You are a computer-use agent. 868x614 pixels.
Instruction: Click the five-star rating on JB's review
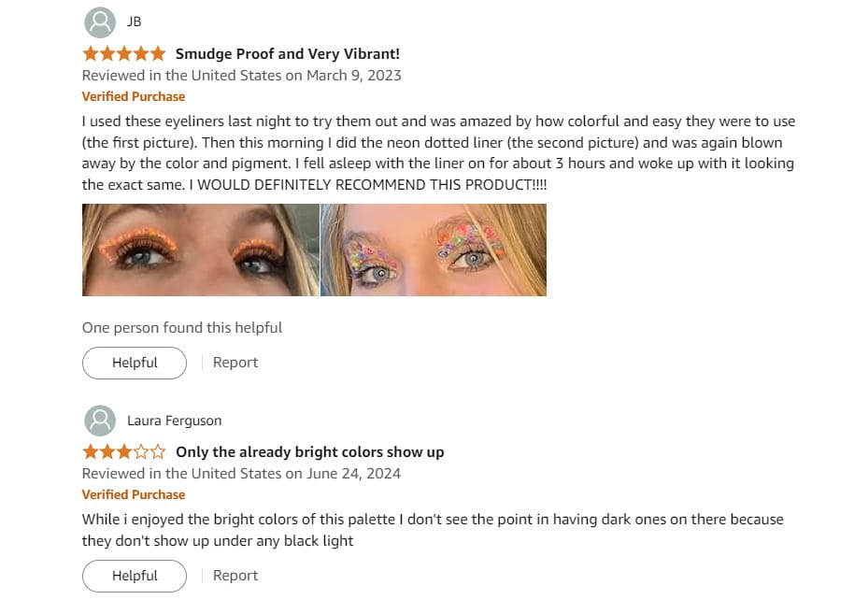(124, 53)
